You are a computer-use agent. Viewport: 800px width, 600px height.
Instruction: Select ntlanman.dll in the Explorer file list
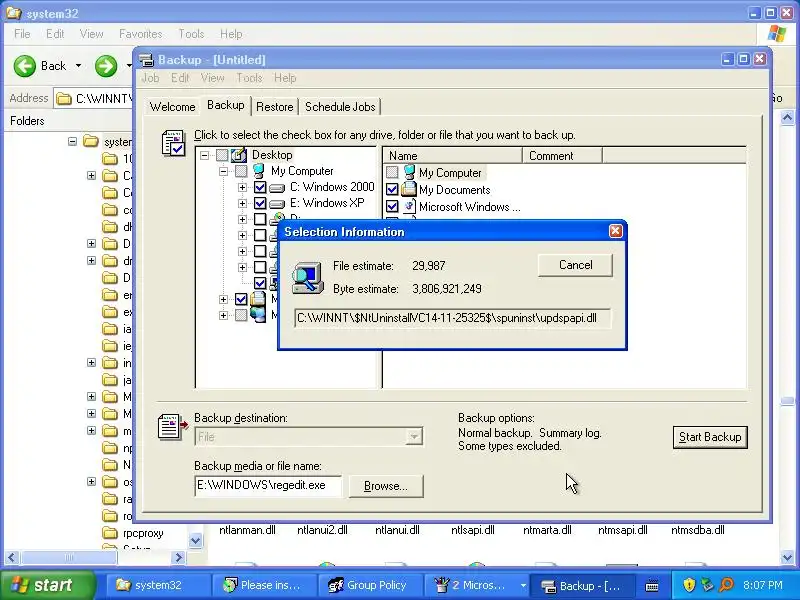247,530
